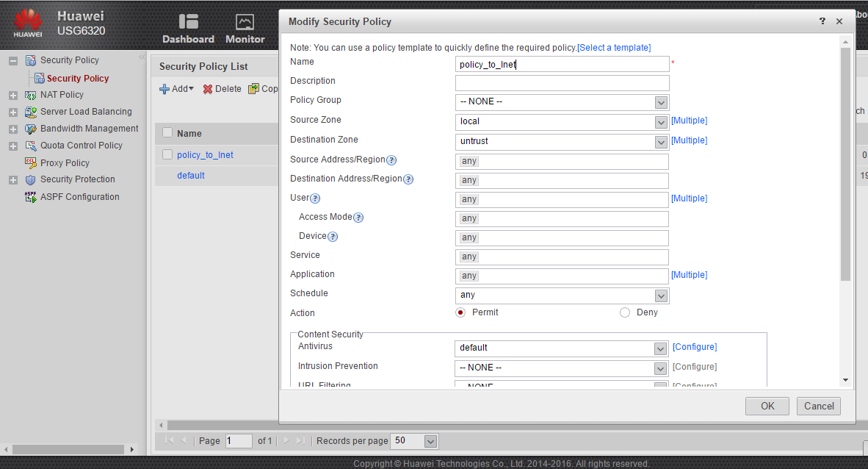The width and height of the screenshot is (868, 469).
Task: Open ASPF Configuration via its icon
Action: pyautogui.click(x=31, y=197)
